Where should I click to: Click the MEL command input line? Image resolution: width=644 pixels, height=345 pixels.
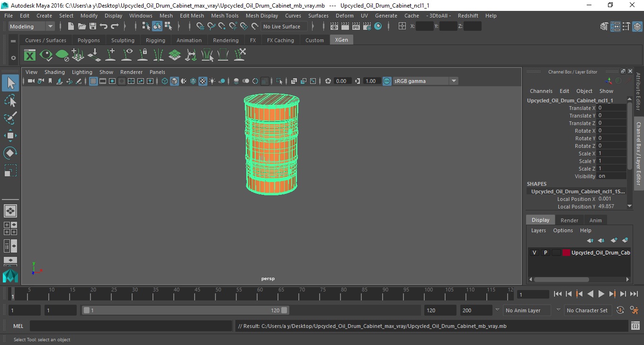[131, 326]
